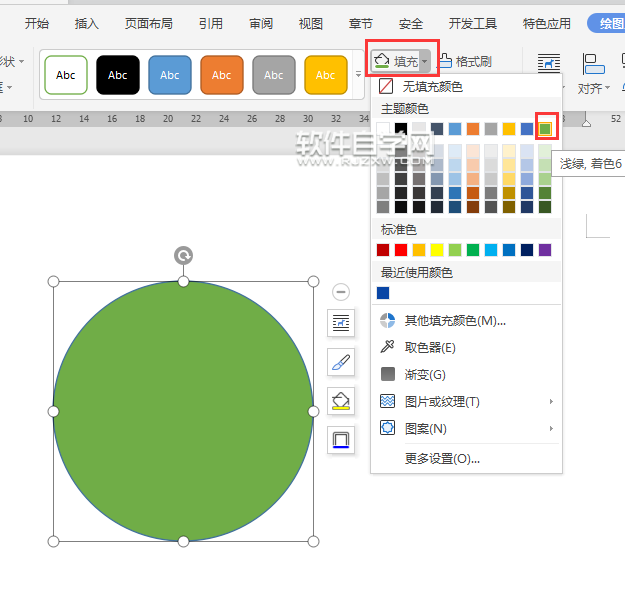Click the shape rotation handle
The width and height of the screenshot is (625, 595).
[183, 256]
